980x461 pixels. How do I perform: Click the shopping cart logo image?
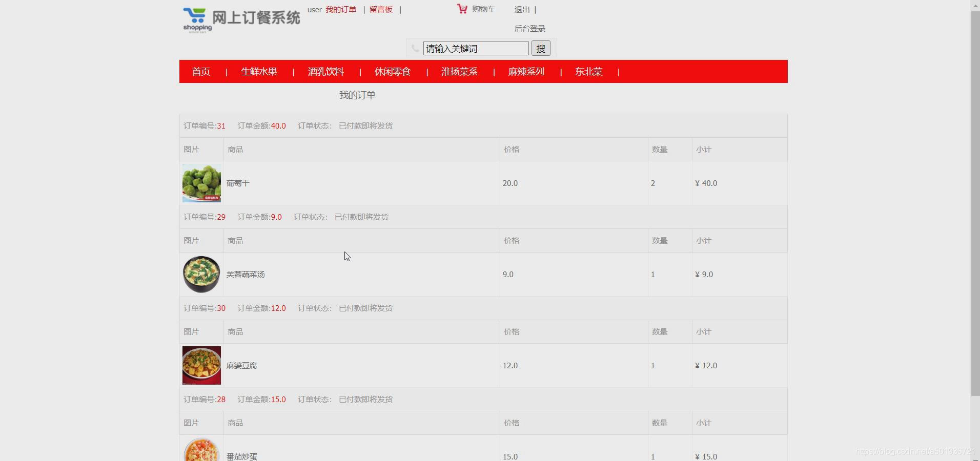[241, 19]
